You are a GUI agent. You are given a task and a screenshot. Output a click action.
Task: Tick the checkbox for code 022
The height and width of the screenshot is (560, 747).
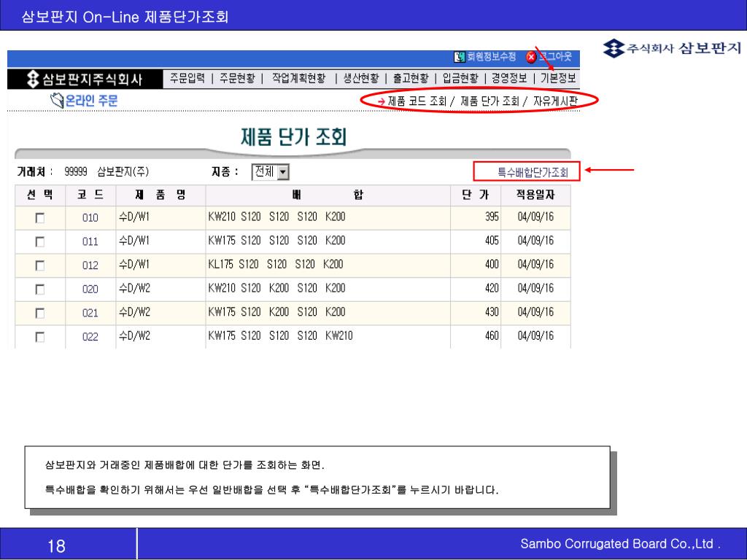pyautogui.click(x=40, y=337)
